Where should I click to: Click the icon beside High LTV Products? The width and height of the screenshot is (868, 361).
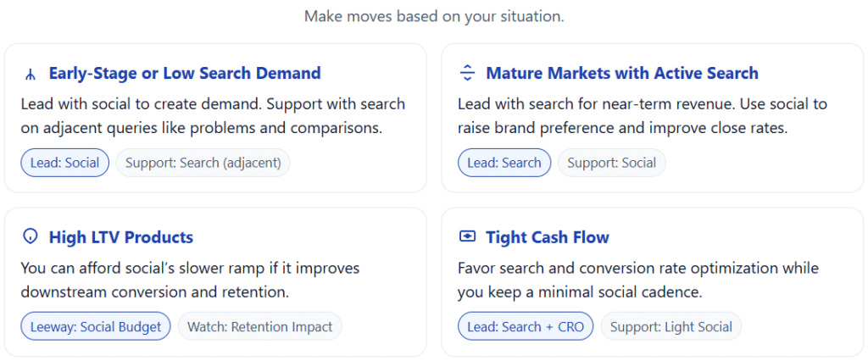point(31,237)
